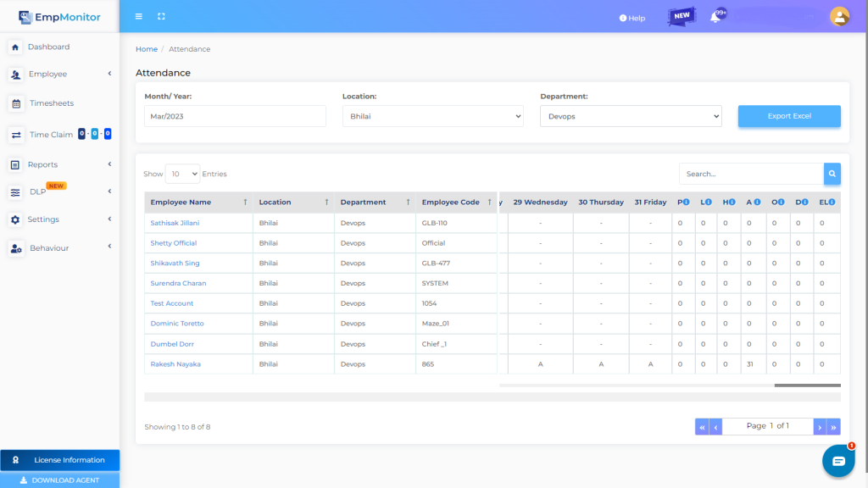The width and height of the screenshot is (868, 488).
Task: Click the info icon next to D column
Action: click(805, 202)
